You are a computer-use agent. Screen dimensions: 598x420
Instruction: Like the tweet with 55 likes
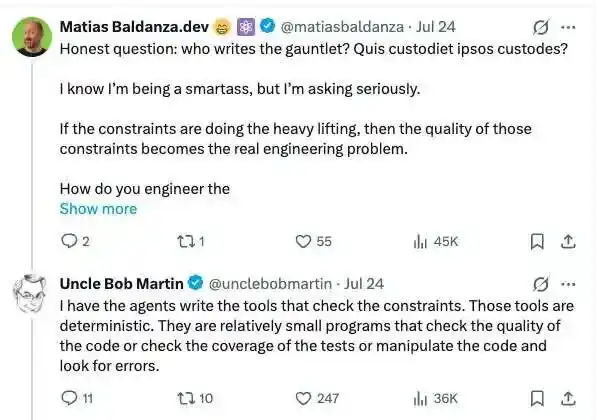click(313, 241)
